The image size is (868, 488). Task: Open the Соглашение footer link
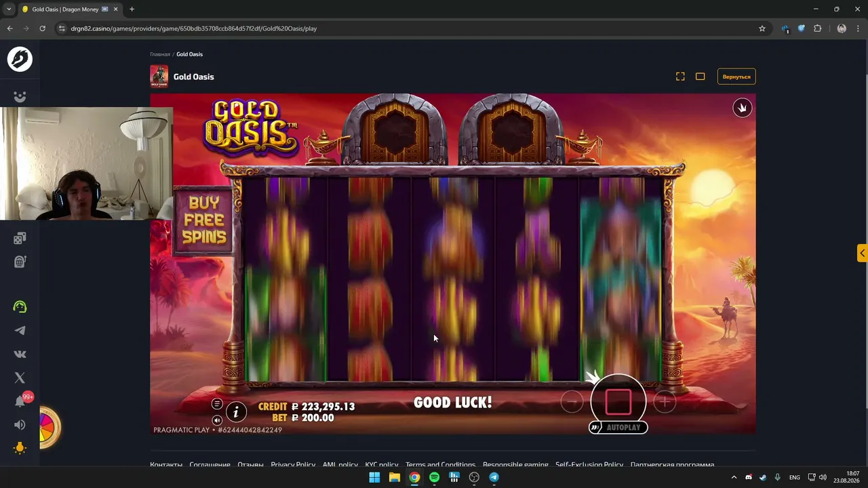pyautogui.click(x=210, y=465)
